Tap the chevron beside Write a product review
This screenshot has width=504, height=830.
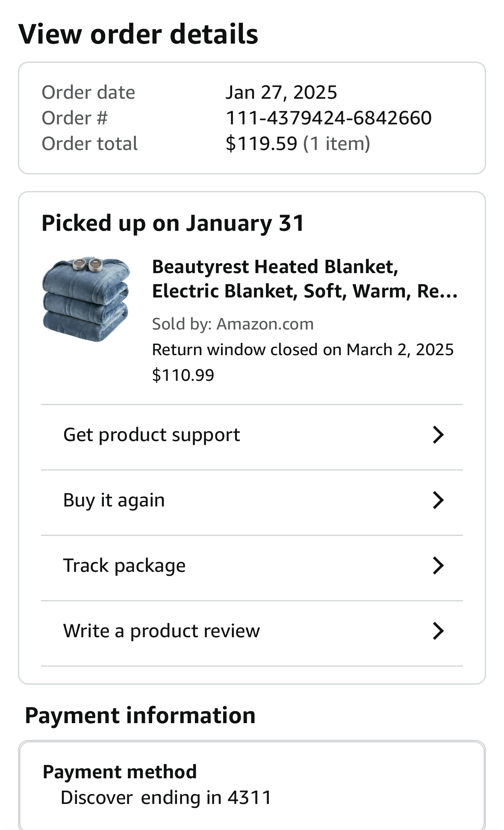(438, 631)
